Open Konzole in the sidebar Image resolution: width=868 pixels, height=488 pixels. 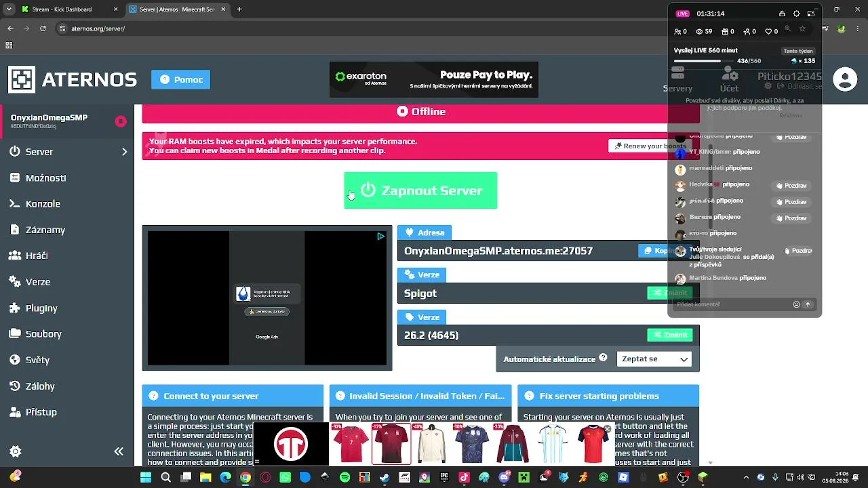pos(43,204)
